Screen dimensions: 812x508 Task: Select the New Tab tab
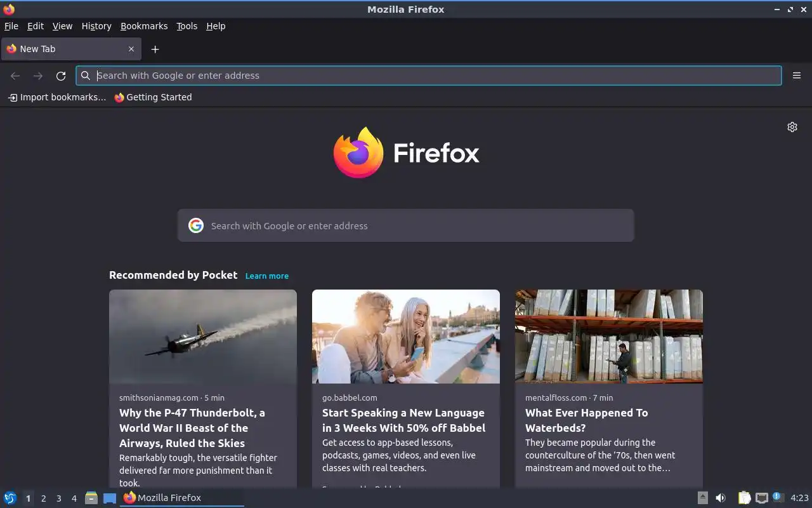pyautogui.click(x=71, y=49)
